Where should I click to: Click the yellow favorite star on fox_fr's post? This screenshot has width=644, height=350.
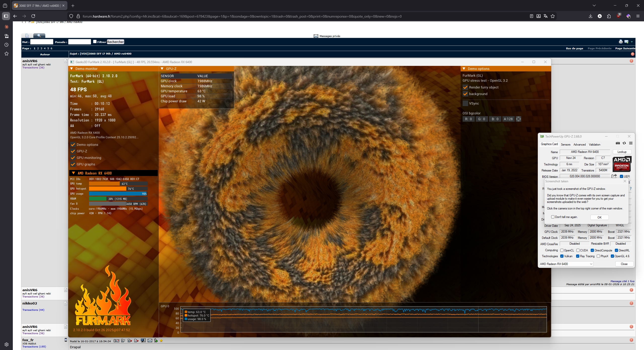[161, 341]
